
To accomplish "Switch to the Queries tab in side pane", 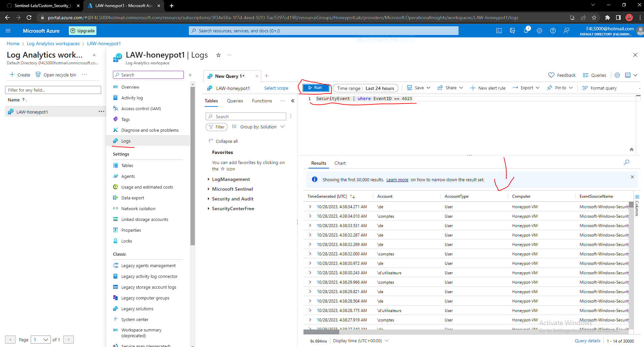I will (235, 101).
